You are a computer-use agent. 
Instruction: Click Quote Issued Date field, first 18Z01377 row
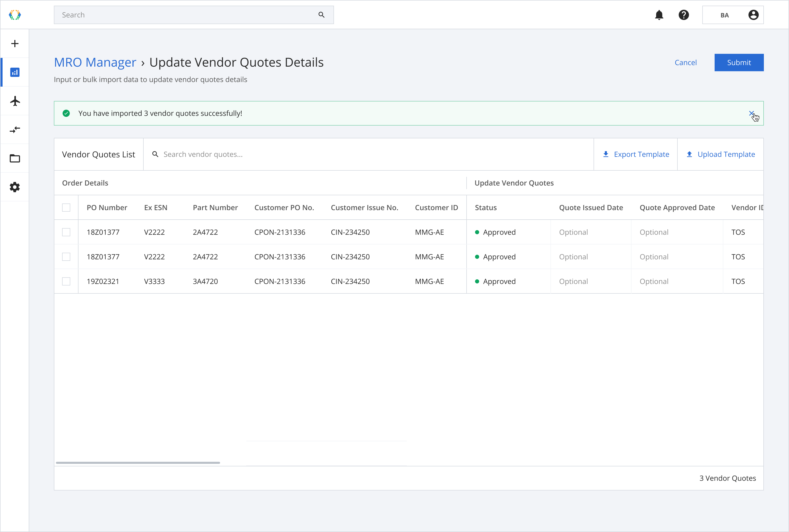pyautogui.click(x=590, y=232)
